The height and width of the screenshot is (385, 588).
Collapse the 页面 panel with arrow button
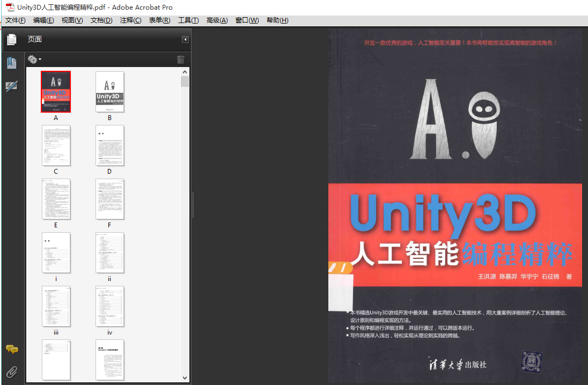[185, 39]
